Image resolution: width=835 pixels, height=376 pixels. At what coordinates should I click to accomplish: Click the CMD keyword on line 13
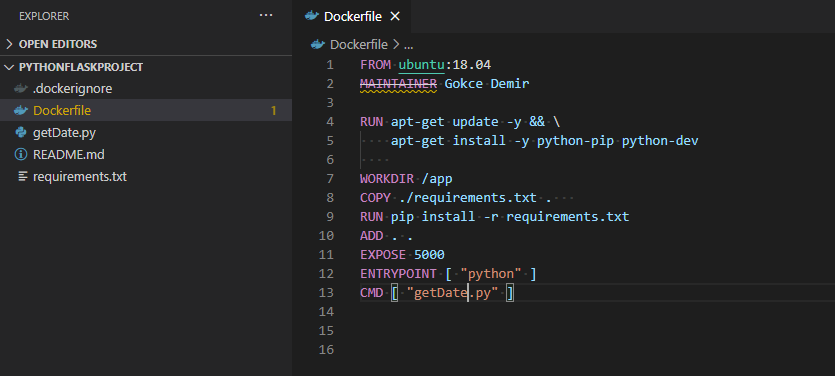(372, 292)
